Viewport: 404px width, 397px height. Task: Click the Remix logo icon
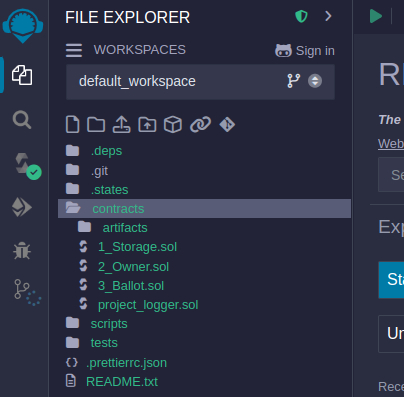(23, 25)
